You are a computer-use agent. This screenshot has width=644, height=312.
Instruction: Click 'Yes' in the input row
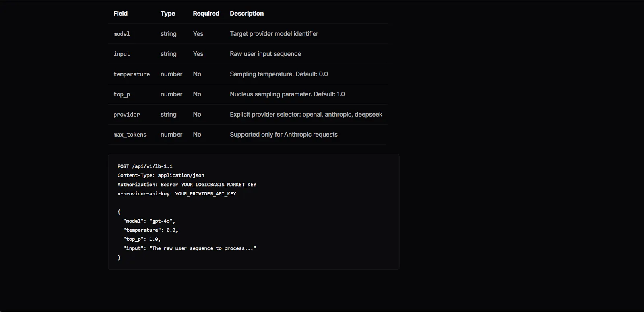tap(198, 54)
